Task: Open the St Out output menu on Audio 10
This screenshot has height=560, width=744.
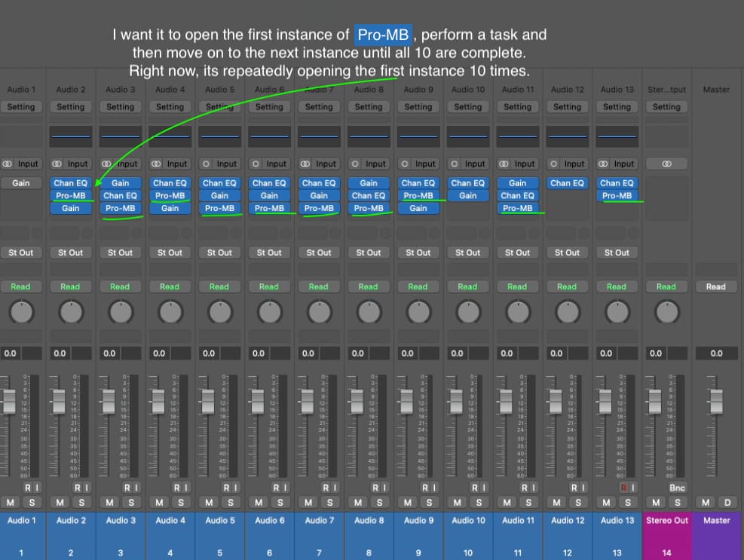Action: coord(468,252)
